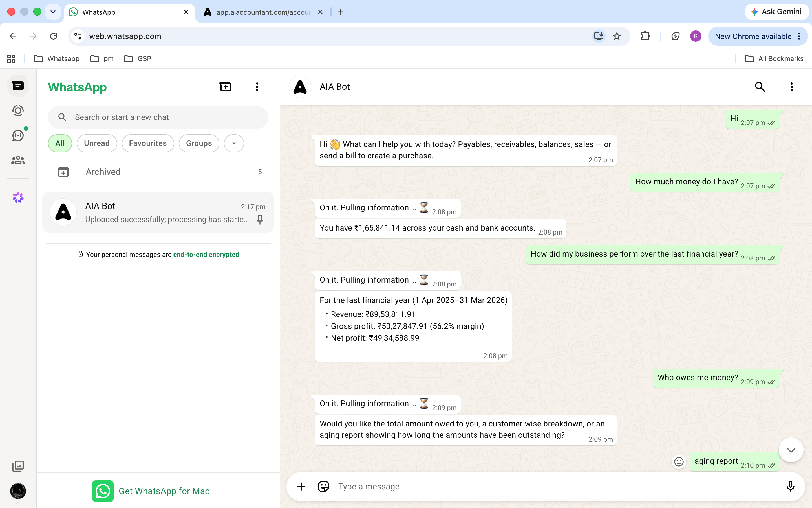812x508 pixels.
Task: Click the cash and bank balance message
Action: point(441,229)
